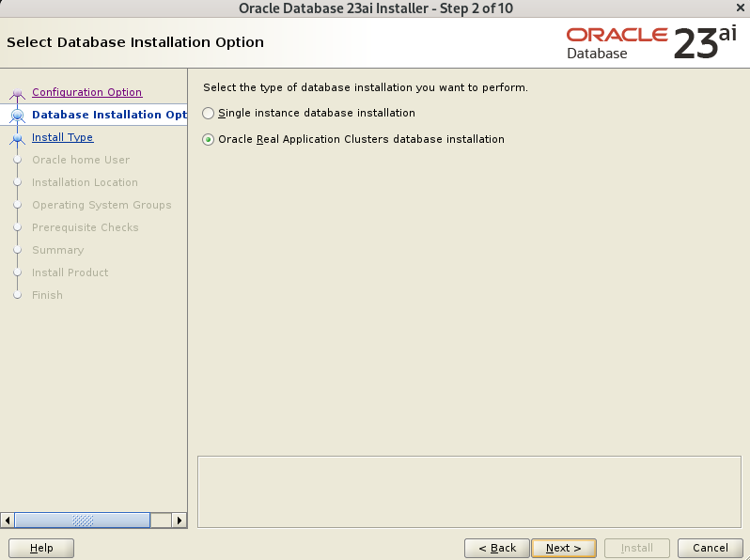750x560 pixels.
Task: Click the step list horizontal scrollbar thumb
Action: pos(83,520)
